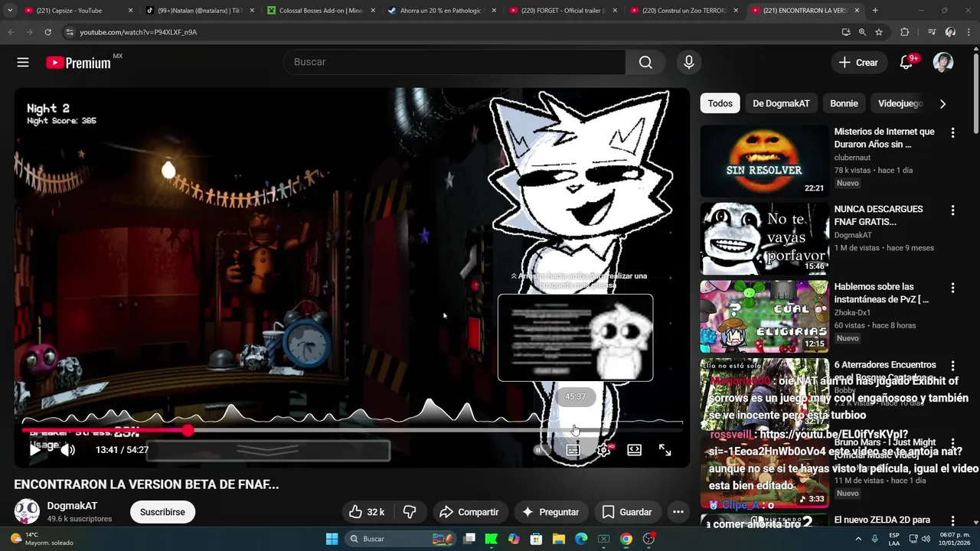The height and width of the screenshot is (551, 980).
Task: Open a new browser tab
Action: [875, 11]
